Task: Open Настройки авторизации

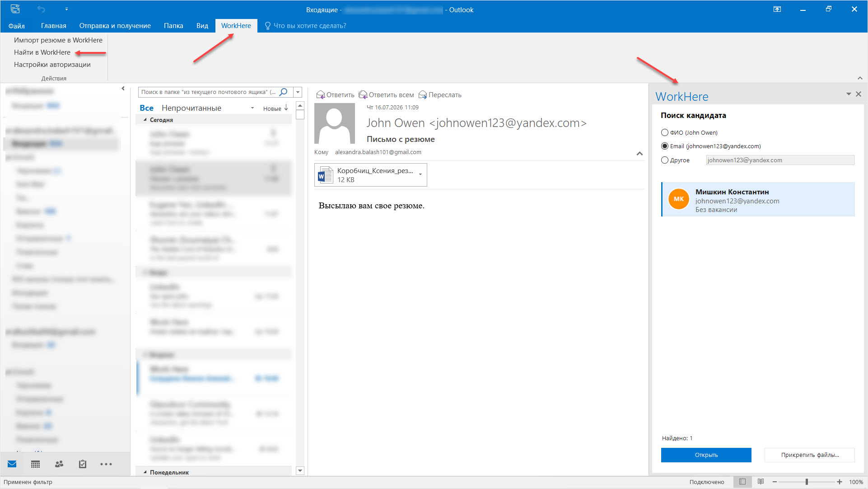Action: coord(52,65)
